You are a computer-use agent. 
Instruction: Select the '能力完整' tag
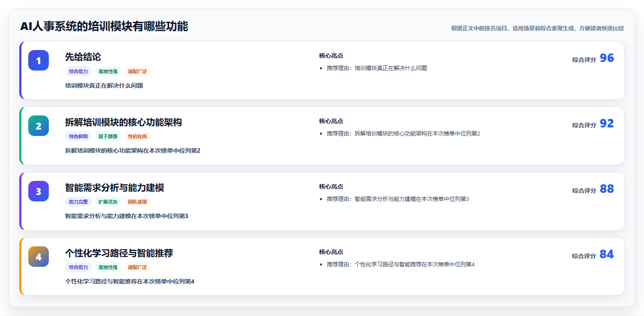(78, 202)
